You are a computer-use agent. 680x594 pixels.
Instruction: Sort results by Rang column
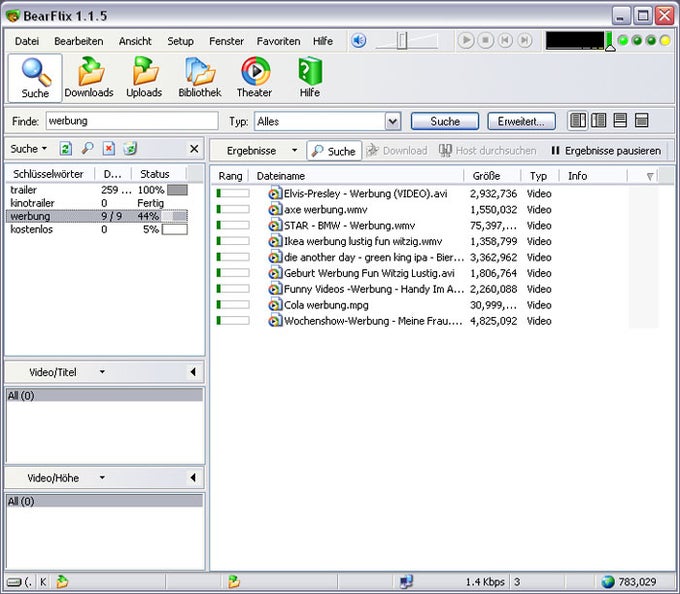point(230,176)
